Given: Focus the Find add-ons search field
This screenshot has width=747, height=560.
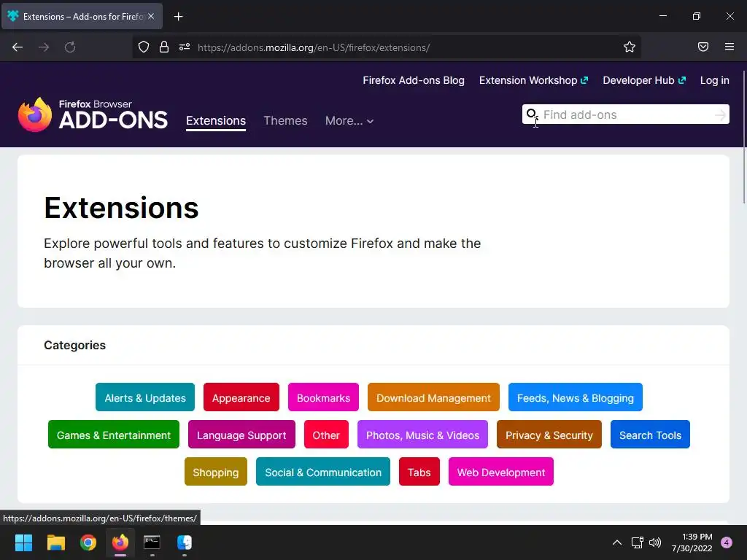Looking at the screenshot, I should (625, 114).
